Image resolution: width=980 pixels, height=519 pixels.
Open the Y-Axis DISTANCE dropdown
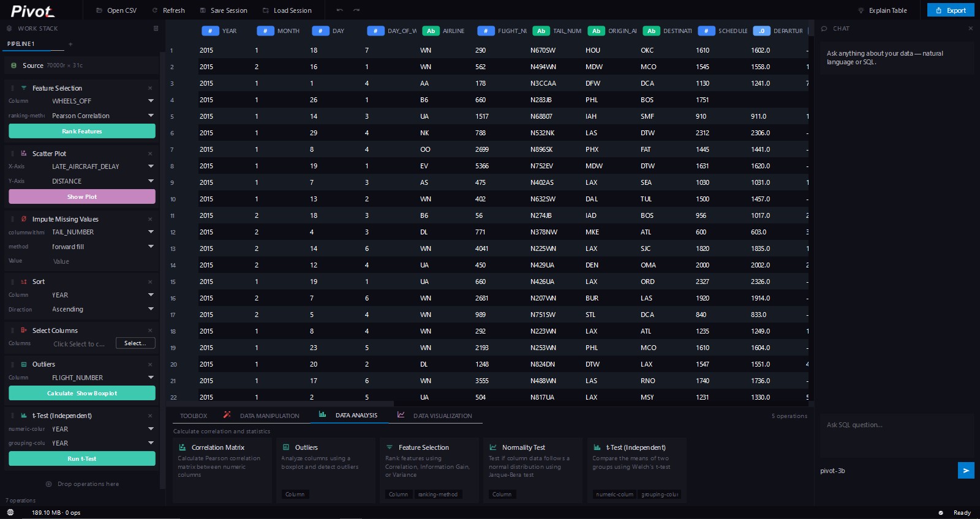click(x=102, y=181)
